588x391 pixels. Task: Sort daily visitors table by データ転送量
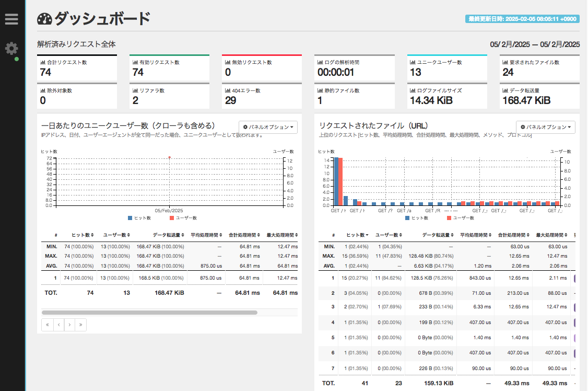click(168, 235)
